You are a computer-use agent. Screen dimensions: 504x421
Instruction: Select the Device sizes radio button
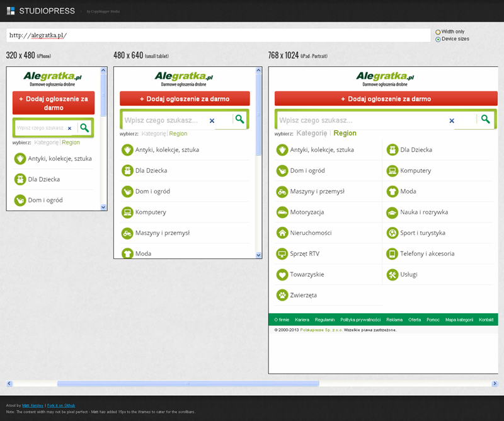(438, 39)
